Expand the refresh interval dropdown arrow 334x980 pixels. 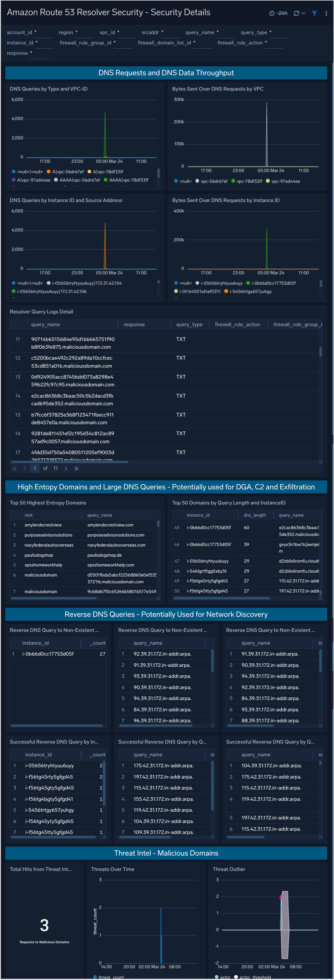point(303,13)
